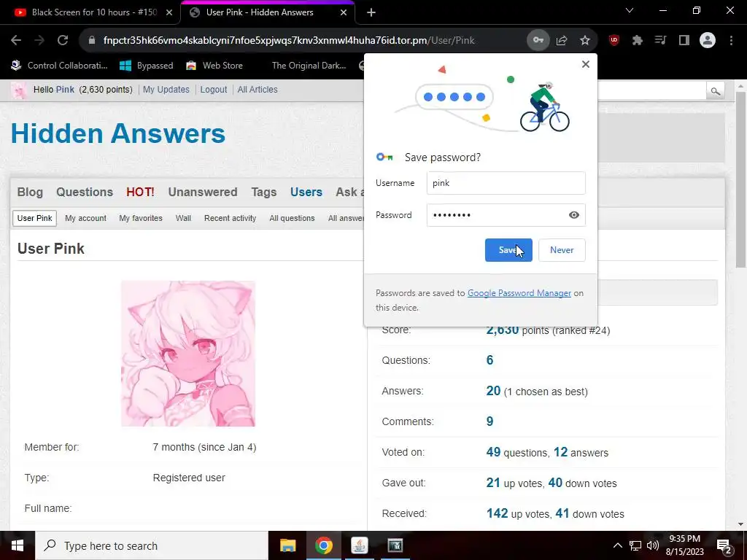Select the User Pink sub-tab
The width and height of the screenshot is (747, 560).
click(35, 218)
